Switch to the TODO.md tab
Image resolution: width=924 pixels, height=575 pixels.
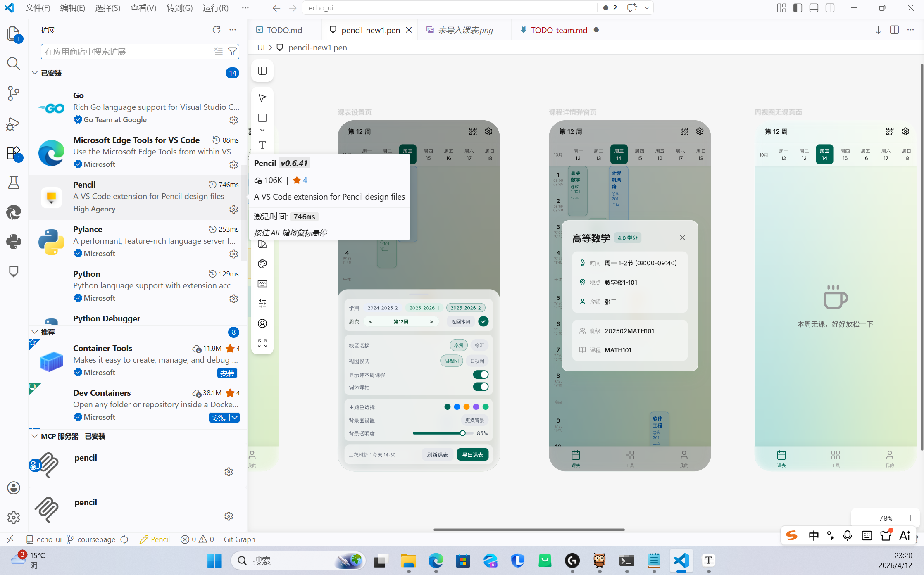tap(284, 30)
